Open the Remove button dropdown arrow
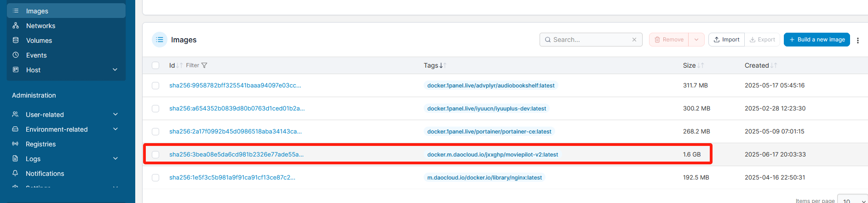 pyautogui.click(x=696, y=40)
